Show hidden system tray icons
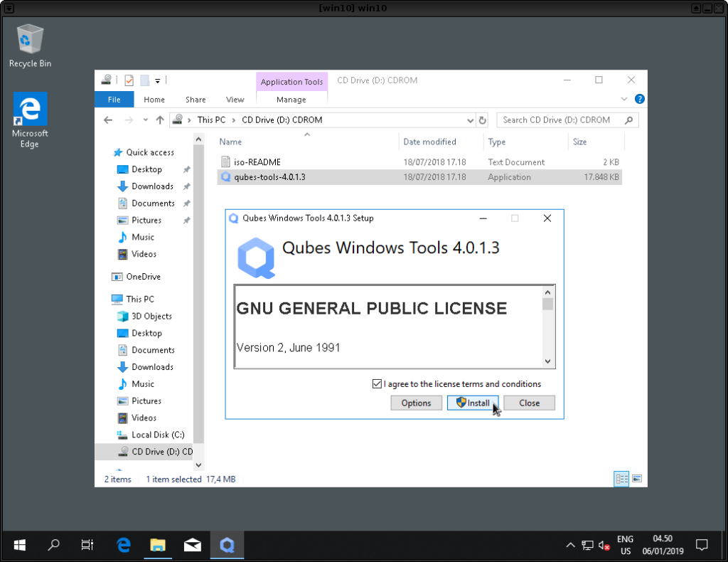Screen dimensions: 728x562 coord(571,545)
